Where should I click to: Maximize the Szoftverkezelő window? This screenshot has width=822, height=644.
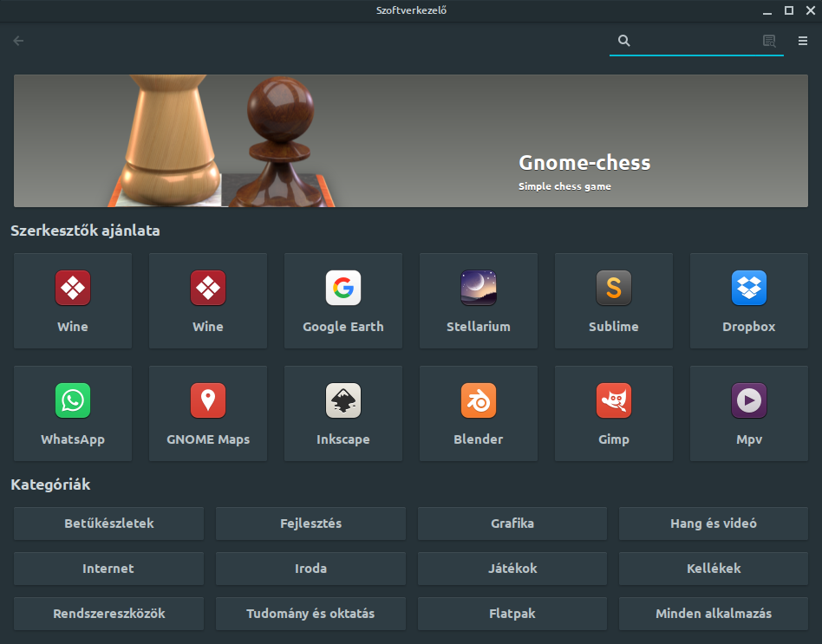pyautogui.click(x=789, y=10)
